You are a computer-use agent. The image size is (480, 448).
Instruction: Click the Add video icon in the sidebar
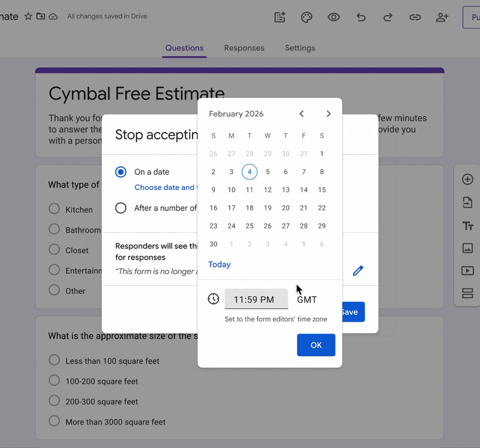(x=467, y=270)
